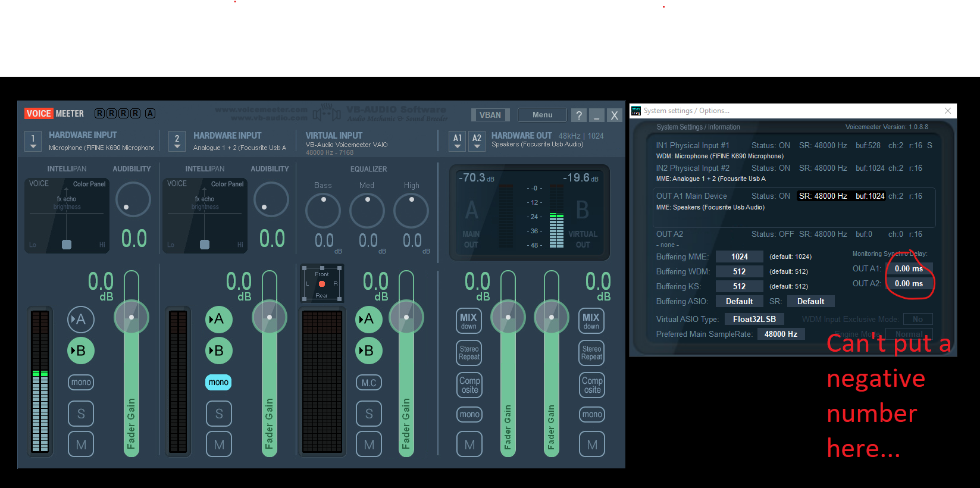The height and width of the screenshot is (488, 980).
Task: Click Intellipan pad on Hardware Input 2
Action: [x=205, y=215]
